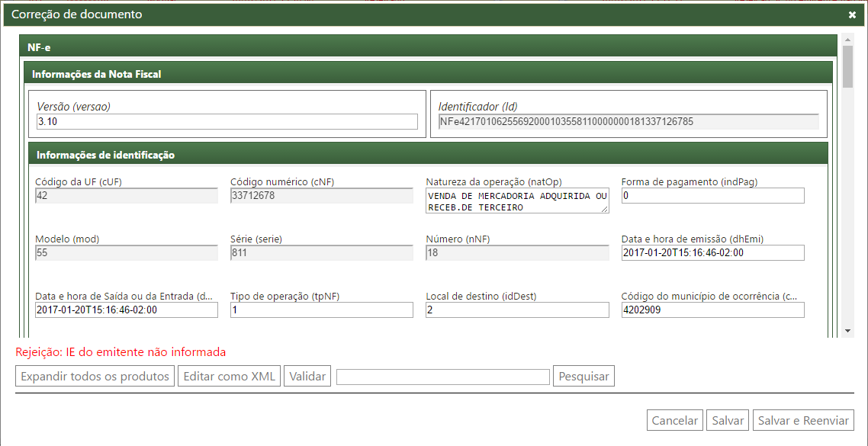Click the Número (nNF) field

518,253
